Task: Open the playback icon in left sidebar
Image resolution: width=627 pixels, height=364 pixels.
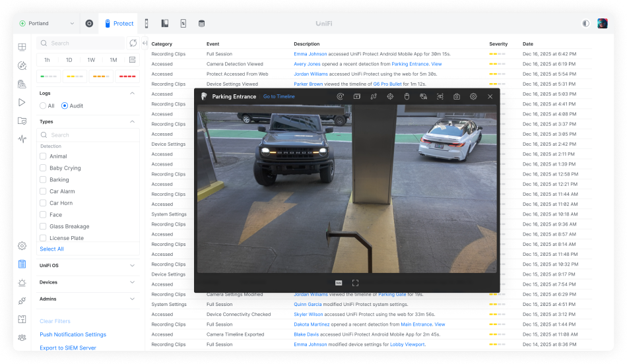Action: [x=22, y=102]
